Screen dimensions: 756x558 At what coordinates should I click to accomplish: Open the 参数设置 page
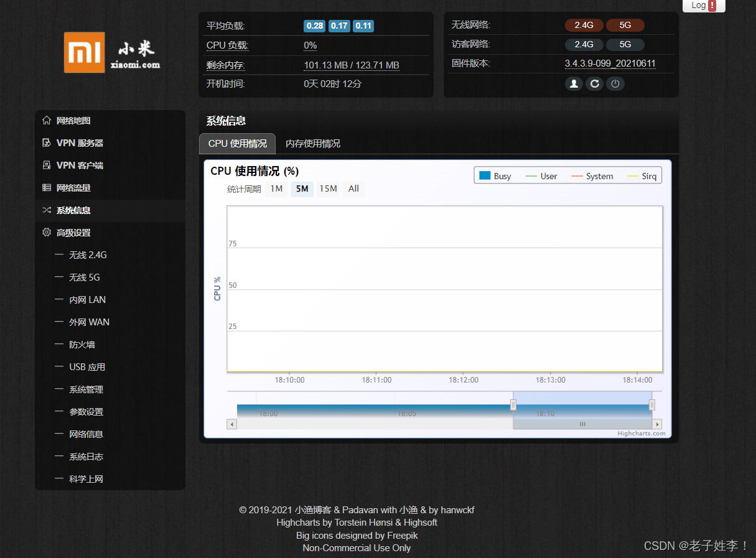click(x=110, y=412)
